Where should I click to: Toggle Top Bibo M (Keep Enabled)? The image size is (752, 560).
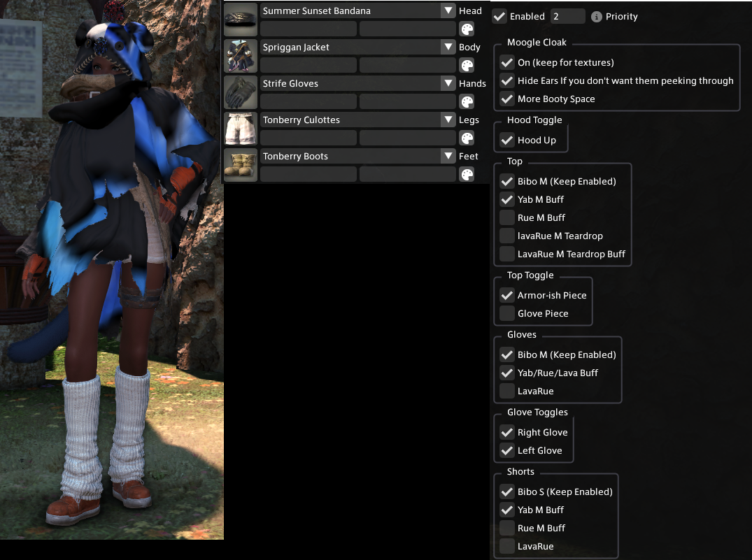(x=507, y=181)
